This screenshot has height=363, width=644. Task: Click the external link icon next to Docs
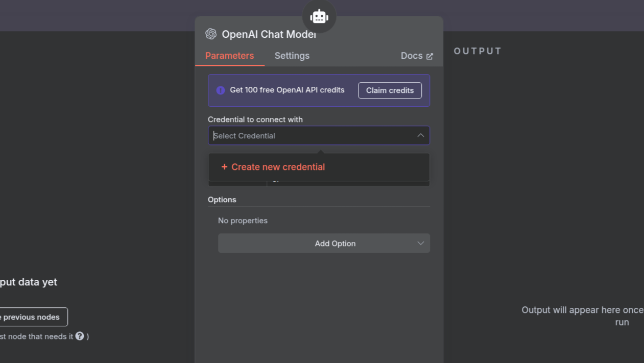tap(430, 56)
